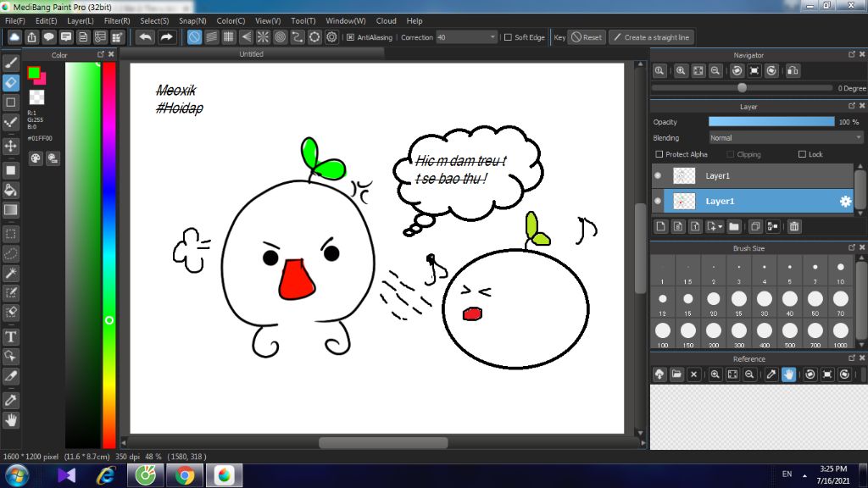
Task: Click the Undo arrow in the toolbar
Action: 146,37
